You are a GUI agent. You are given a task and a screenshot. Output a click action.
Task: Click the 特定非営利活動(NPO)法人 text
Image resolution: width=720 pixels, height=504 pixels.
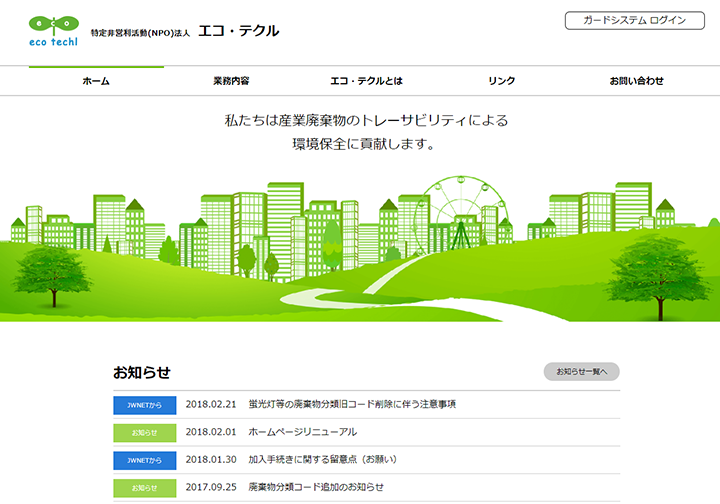[140, 33]
